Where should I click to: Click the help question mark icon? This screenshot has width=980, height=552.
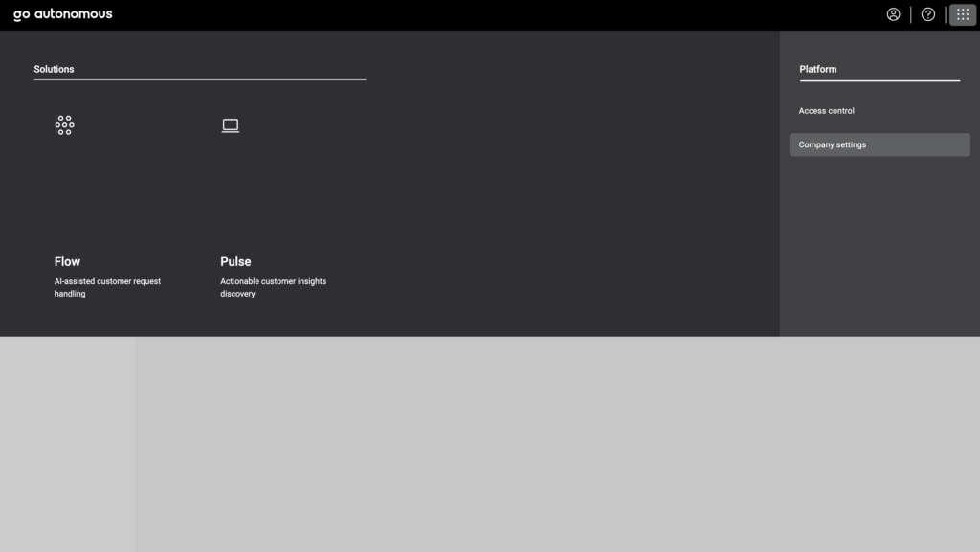pos(928,14)
